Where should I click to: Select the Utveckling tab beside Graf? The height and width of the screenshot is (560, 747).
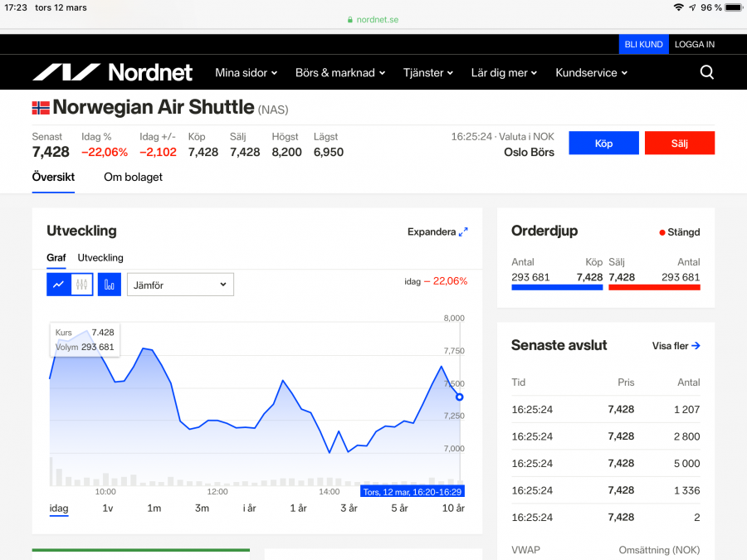100,258
